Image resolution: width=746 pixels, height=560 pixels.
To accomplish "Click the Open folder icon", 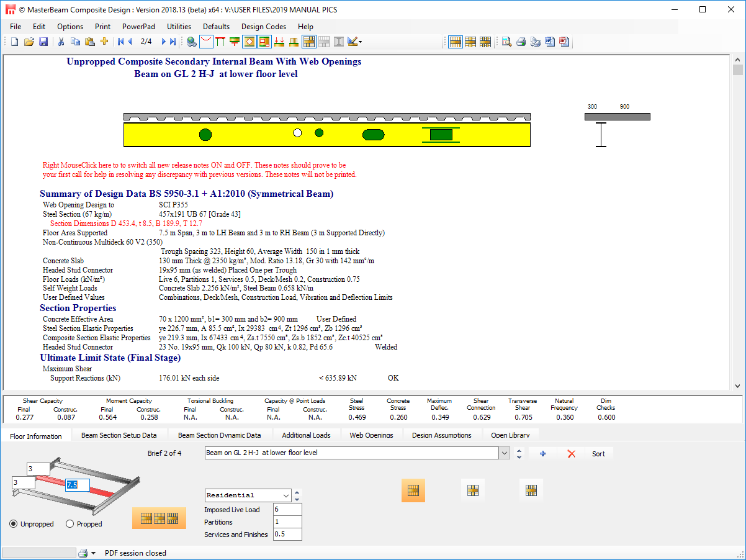I will [x=29, y=42].
